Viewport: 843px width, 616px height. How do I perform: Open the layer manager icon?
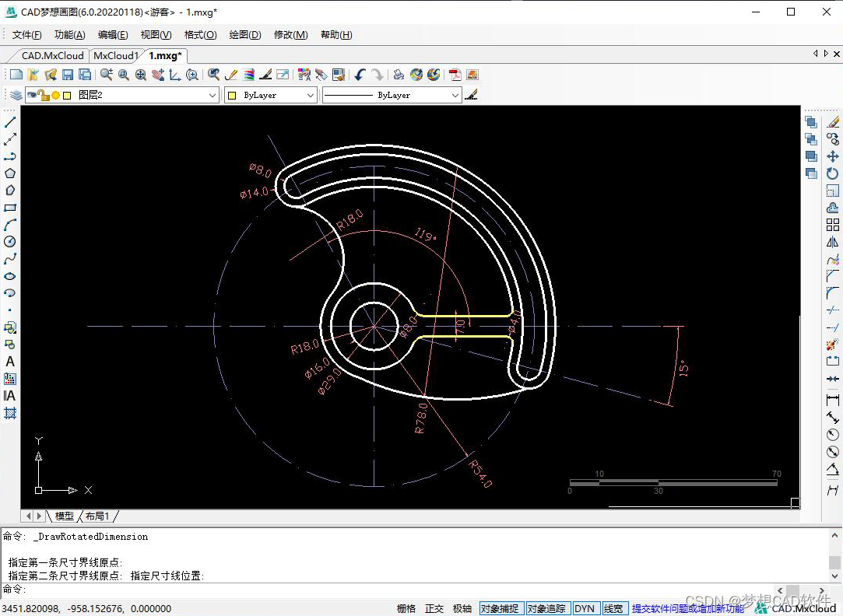click(16, 95)
